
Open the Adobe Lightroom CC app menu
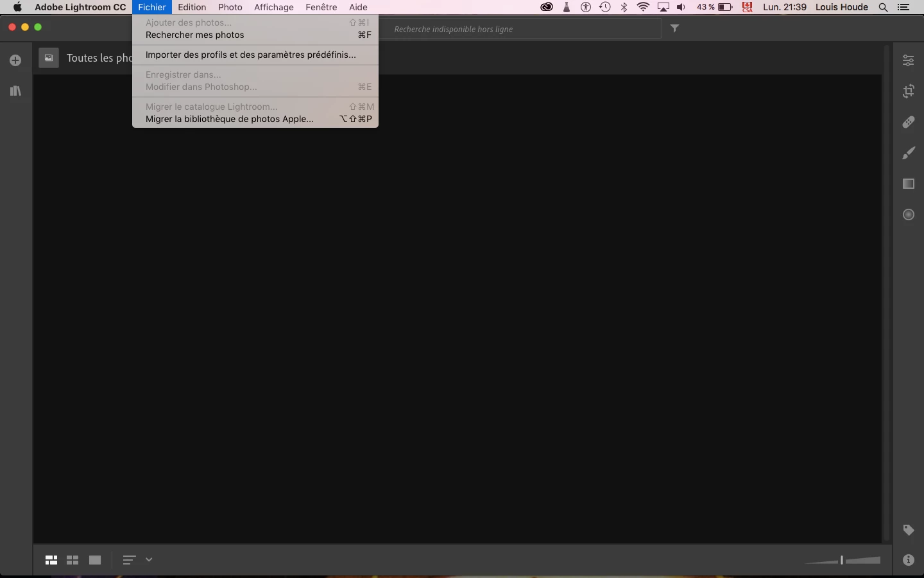tap(80, 7)
